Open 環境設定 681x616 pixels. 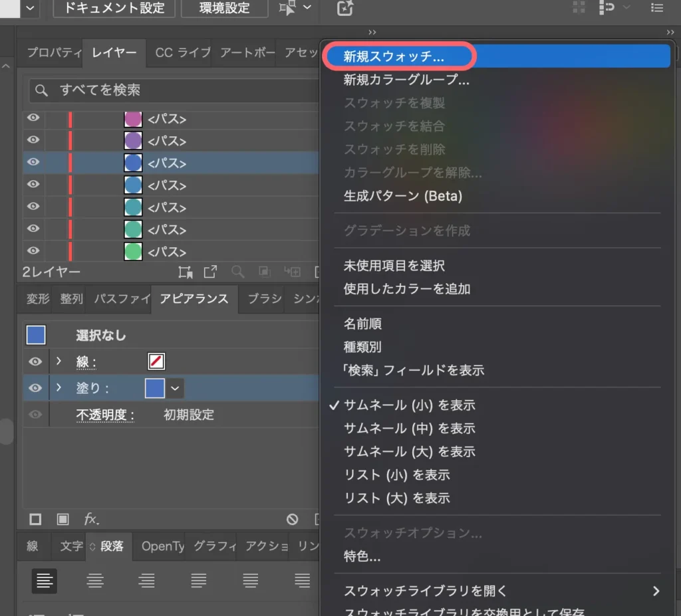pos(224,9)
